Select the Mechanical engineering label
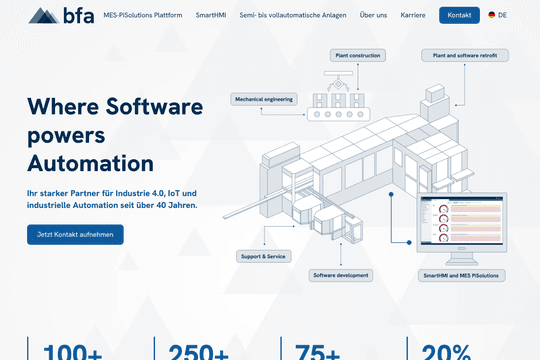The image size is (540, 360). tap(264, 99)
